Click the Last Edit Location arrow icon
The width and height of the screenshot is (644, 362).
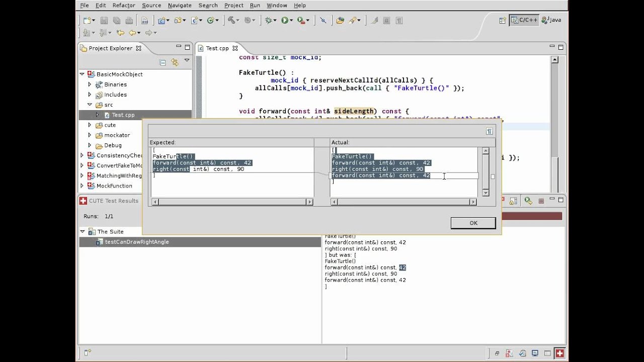pyautogui.click(x=121, y=33)
